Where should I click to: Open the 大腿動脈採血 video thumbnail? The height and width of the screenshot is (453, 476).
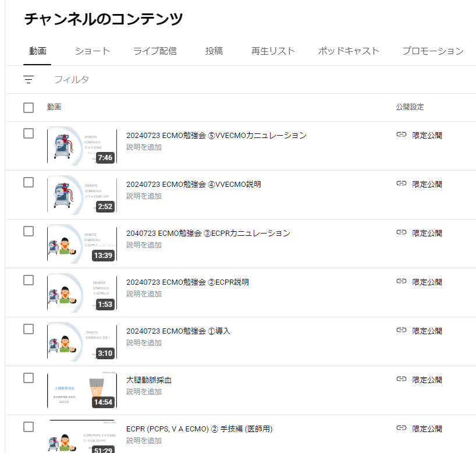click(81, 391)
